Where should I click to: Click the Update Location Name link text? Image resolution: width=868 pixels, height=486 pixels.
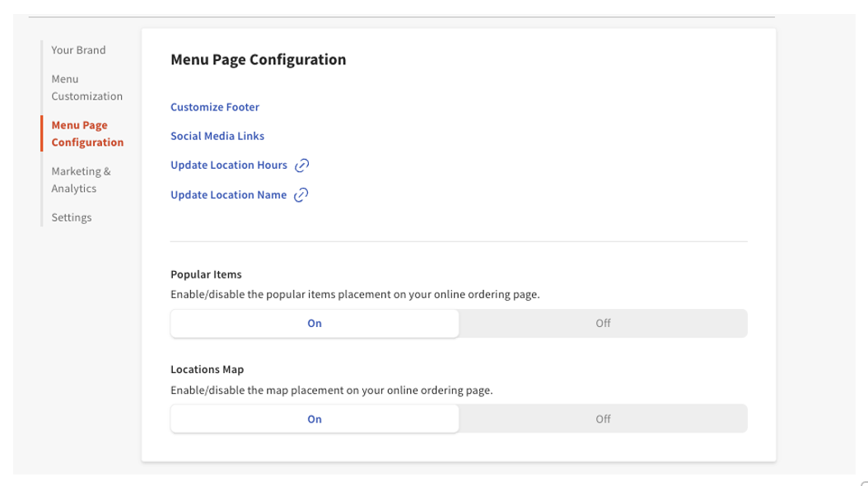tap(227, 194)
